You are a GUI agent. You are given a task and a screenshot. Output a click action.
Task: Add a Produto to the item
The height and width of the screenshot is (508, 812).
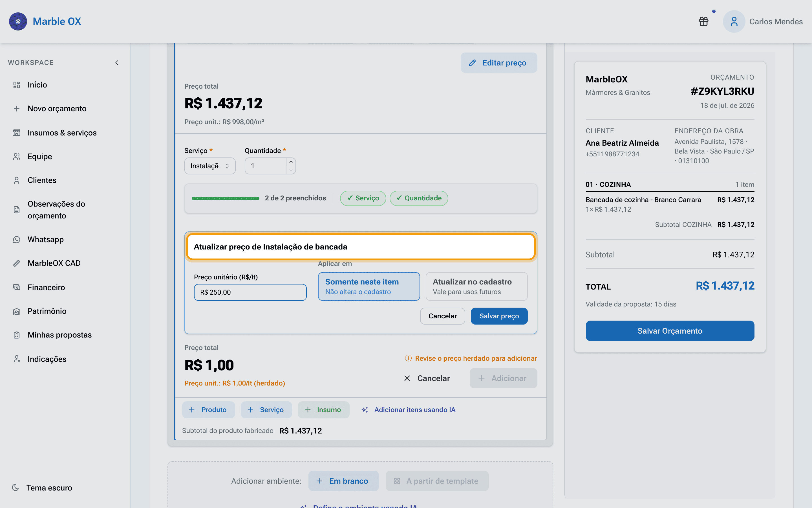pyautogui.click(x=208, y=410)
